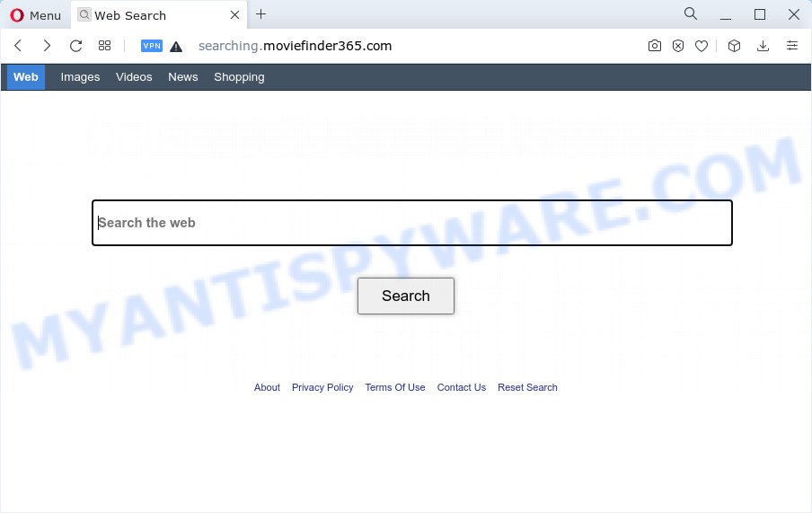Reload the current page
This screenshot has height=513, width=812.
coord(75,46)
